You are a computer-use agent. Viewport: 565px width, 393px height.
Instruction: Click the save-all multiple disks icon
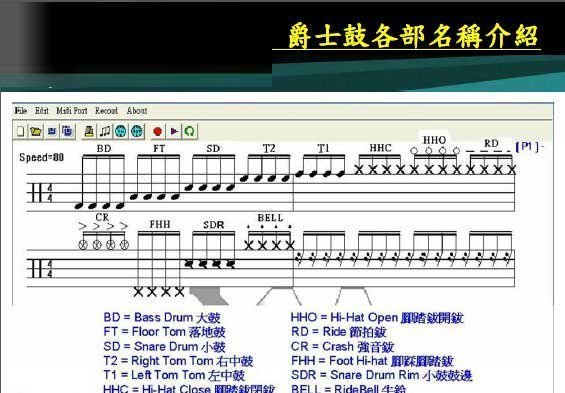[67, 131]
